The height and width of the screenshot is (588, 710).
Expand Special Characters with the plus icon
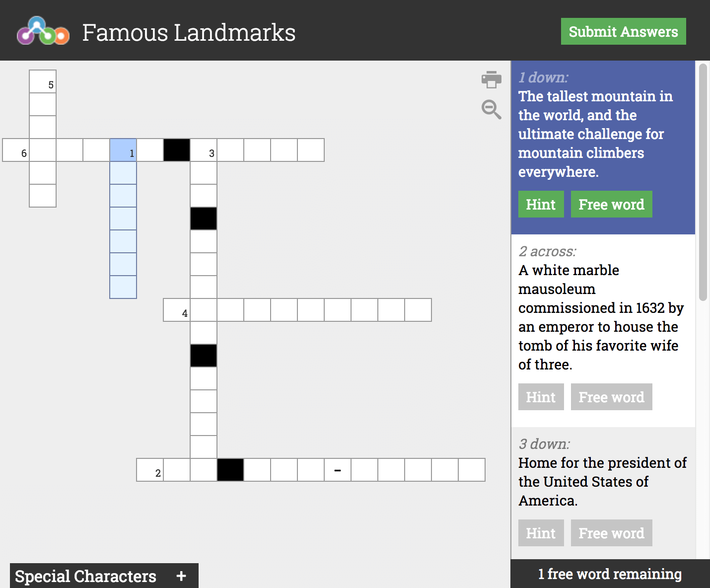click(181, 576)
